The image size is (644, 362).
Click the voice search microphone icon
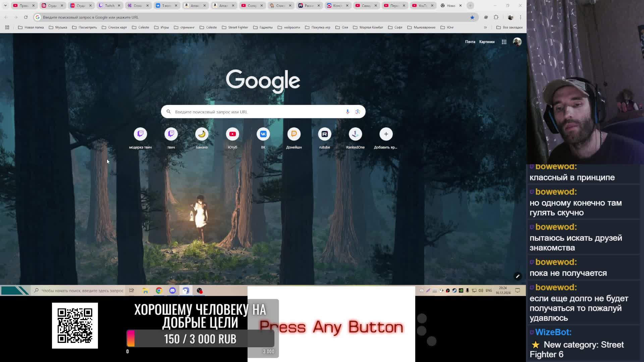tap(347, 112)
